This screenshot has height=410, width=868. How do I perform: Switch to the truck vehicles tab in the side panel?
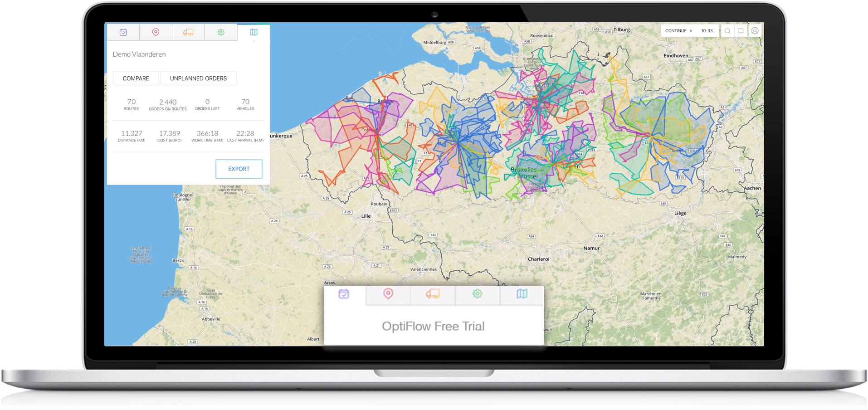(x=188, y=32)
